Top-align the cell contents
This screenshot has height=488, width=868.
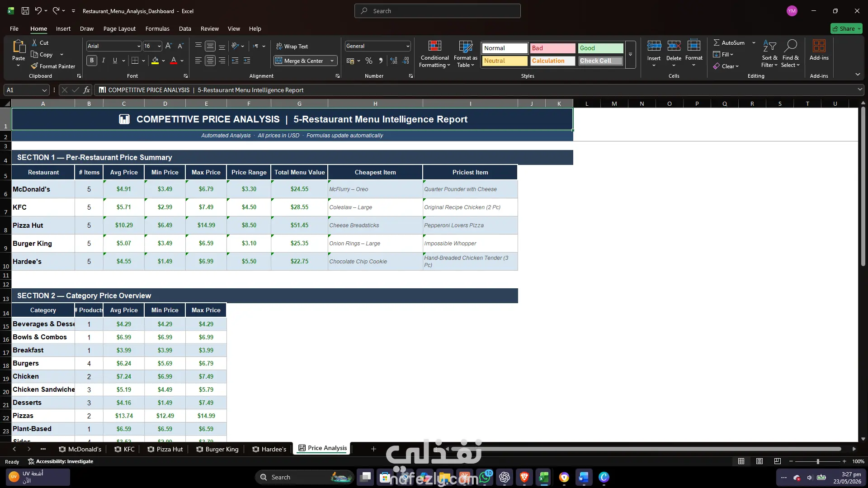198,46
